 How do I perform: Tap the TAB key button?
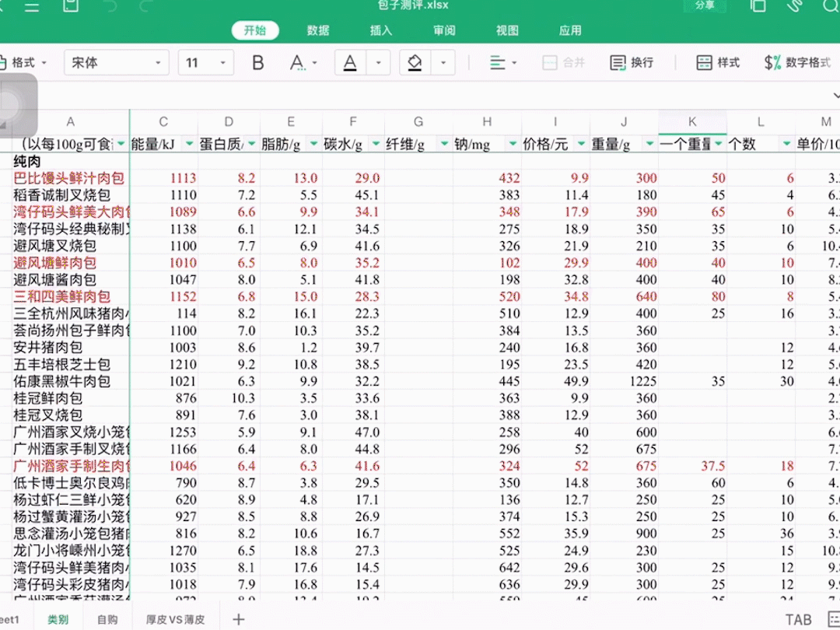click(799, 620)
